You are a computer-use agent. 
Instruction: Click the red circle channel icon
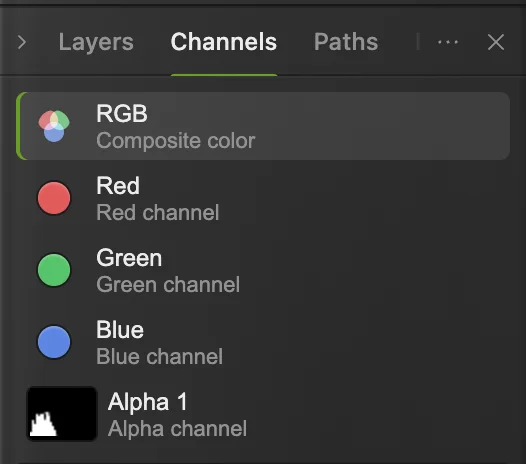[x=54, y=198]
